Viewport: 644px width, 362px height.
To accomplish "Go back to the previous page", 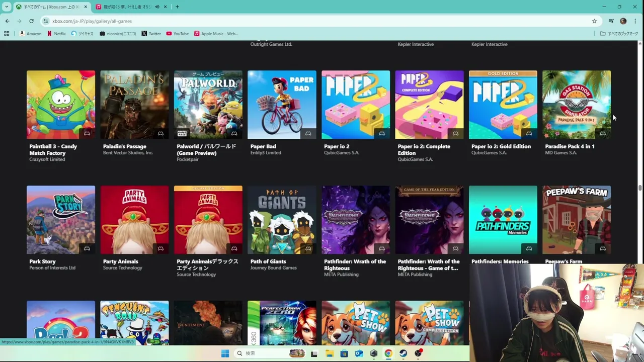I will [7, 21].
